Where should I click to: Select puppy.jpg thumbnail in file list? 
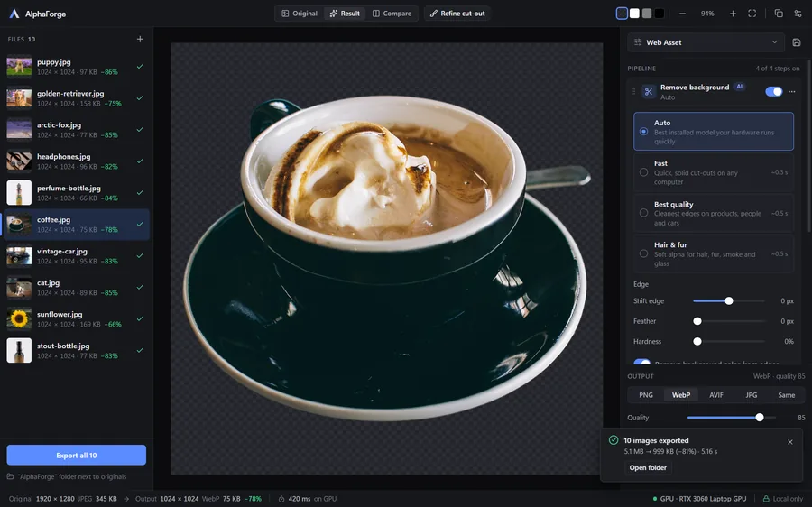point(19,66)
